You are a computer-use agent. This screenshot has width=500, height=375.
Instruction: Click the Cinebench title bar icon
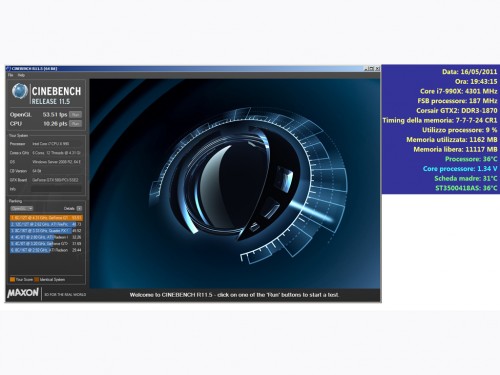[8, 69]
